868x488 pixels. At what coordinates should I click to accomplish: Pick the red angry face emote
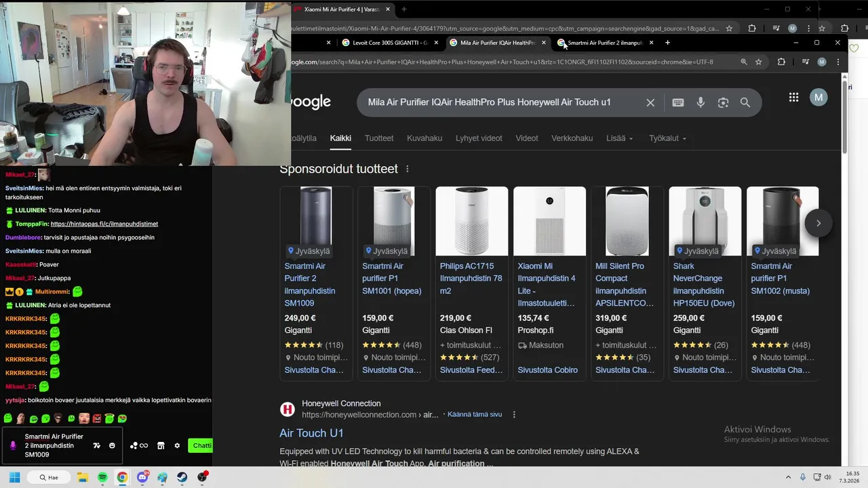point(97,419)
